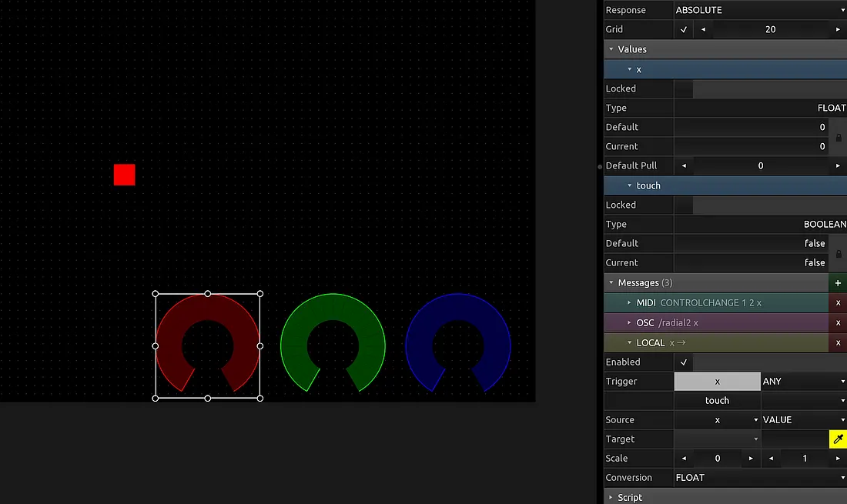Click the Default Pull value field
Image resolution: width=847 pixels, height=504 pixels.
(761, 165)
